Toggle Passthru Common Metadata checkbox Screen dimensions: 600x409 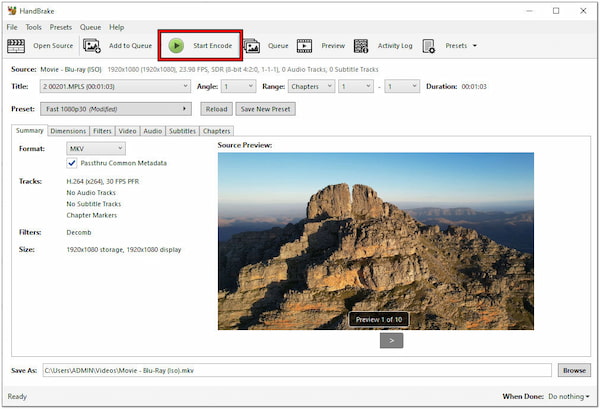click(72, 163)
